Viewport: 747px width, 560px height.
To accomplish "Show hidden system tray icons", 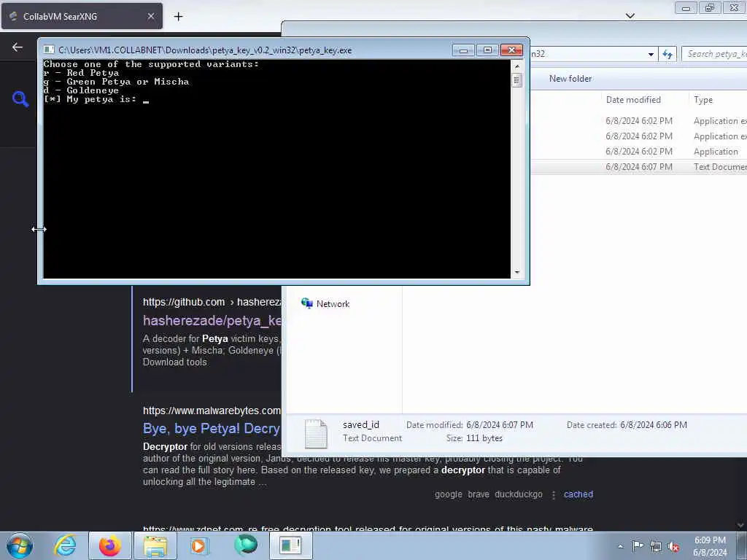I will (x=620, y=546).
